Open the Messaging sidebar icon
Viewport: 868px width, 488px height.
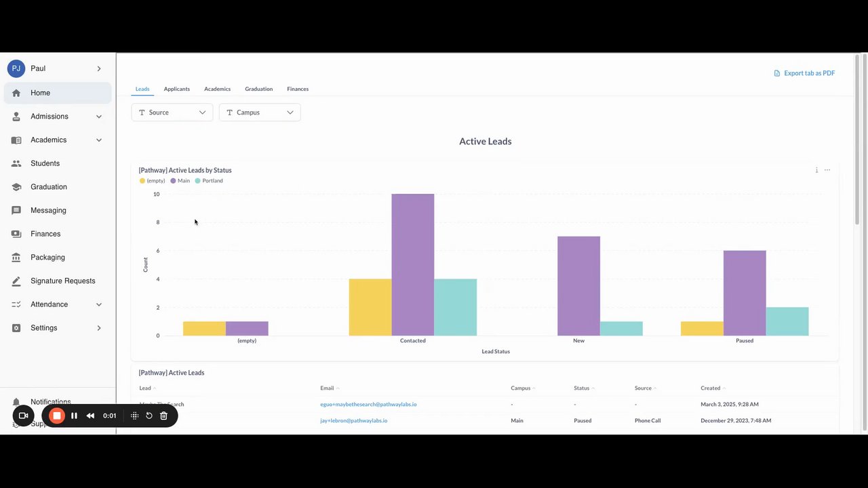click(x=16, y=211)
